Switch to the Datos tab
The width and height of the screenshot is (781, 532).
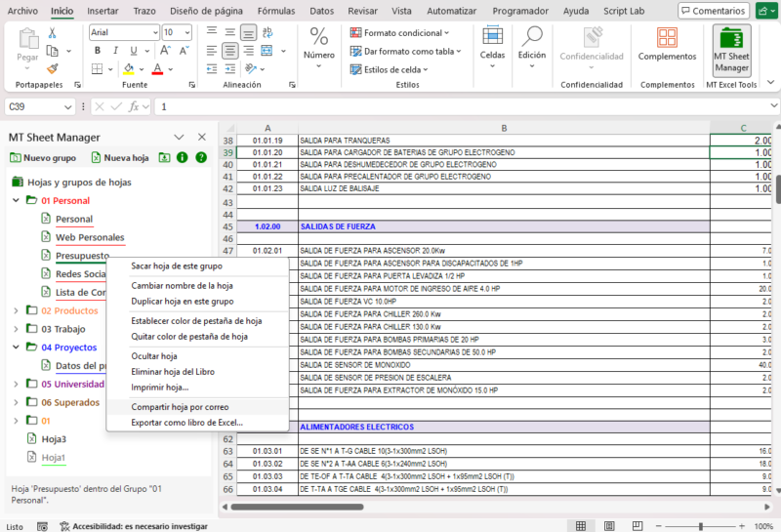pos(322,11)
